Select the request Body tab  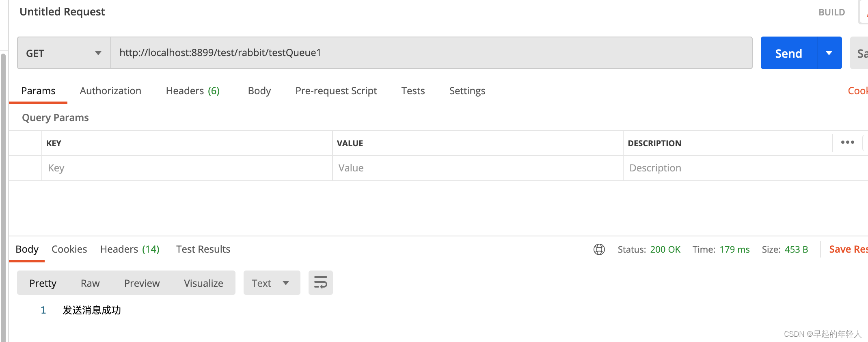[x=259, y=91]
